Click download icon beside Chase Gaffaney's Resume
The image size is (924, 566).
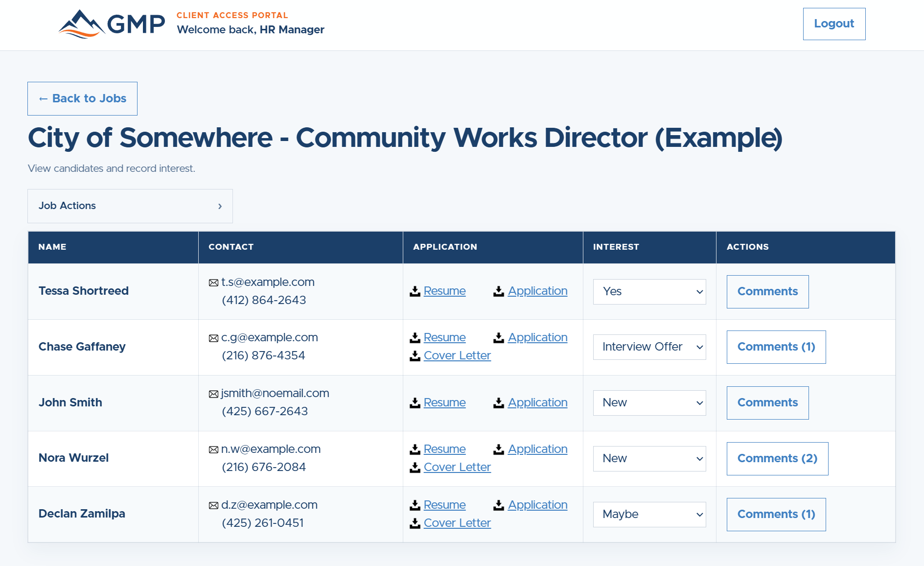(x=415, y=338)
